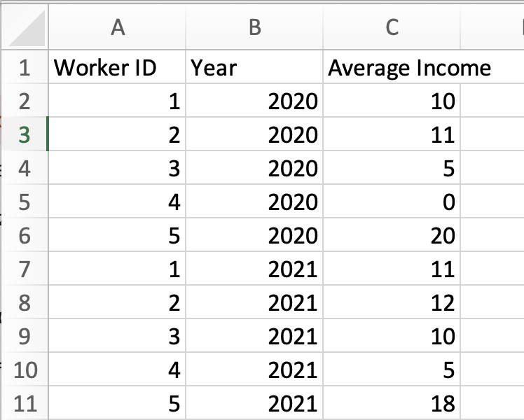The image size is (524, 420).
Task: Select the column C header
Action: [x=392, y=27]
